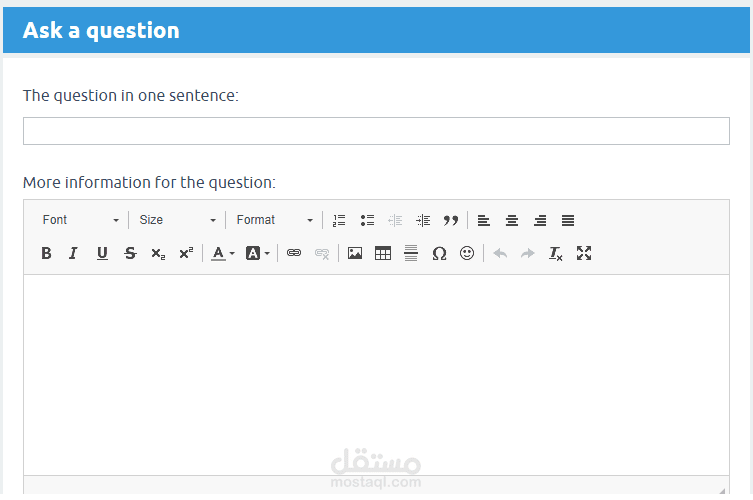
Task: Toggle bold formatting in the editor
Action: point(46,253)
